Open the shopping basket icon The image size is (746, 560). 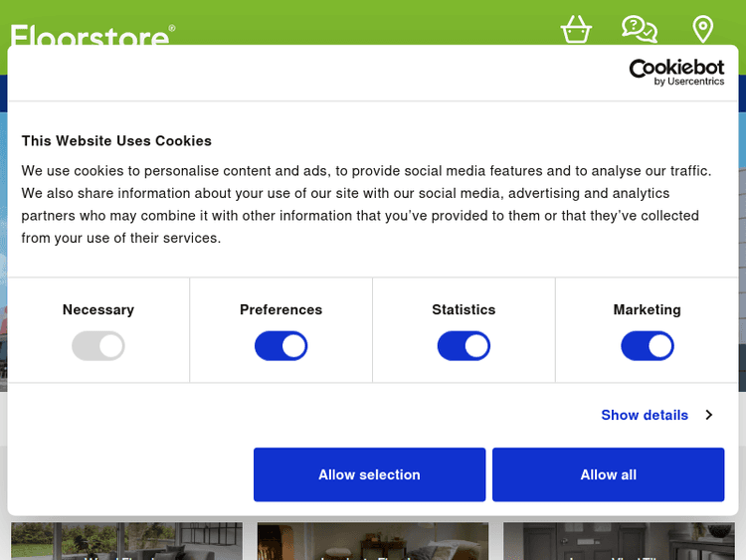click(x=576, y=28)
